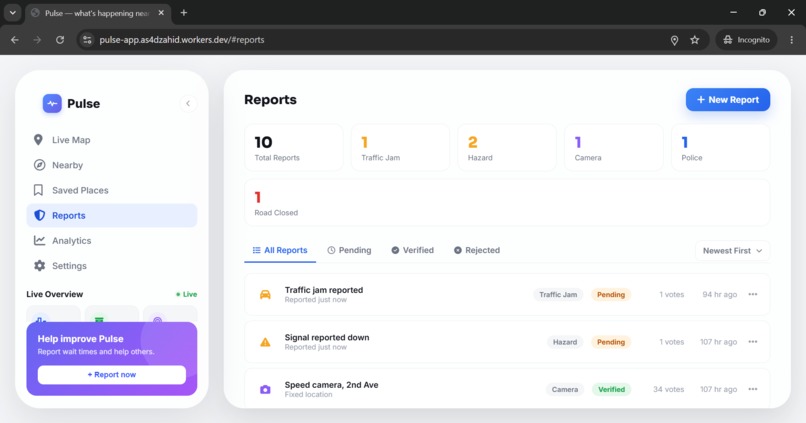The height and width of the screenshot is (423, 806).
Task: Open the Chrome three-dot menu
Action: tap(792, 40)
